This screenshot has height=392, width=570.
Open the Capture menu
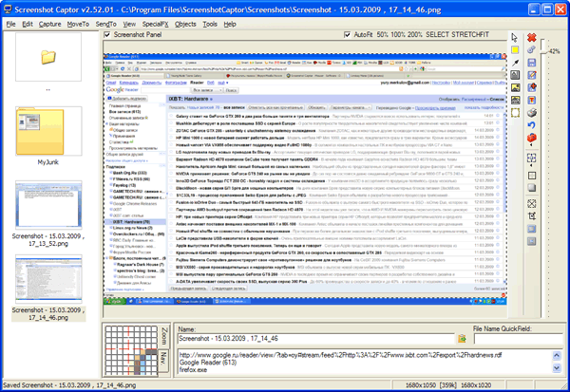coord(49,24)
